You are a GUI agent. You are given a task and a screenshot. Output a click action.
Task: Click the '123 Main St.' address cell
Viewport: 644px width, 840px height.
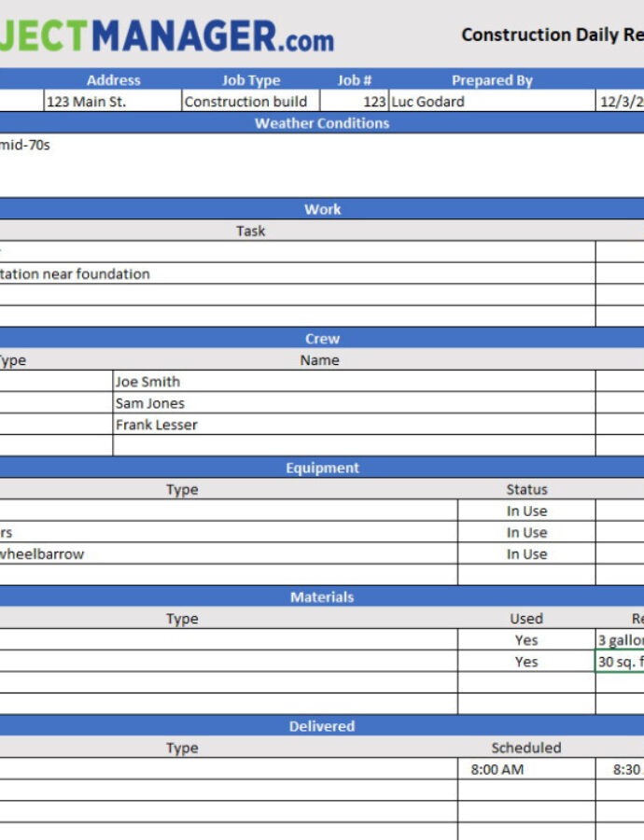pos(112,102)
